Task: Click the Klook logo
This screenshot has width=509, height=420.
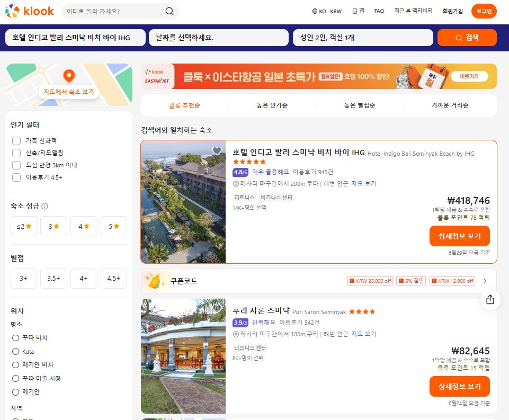Action: (x=29, y=11)
